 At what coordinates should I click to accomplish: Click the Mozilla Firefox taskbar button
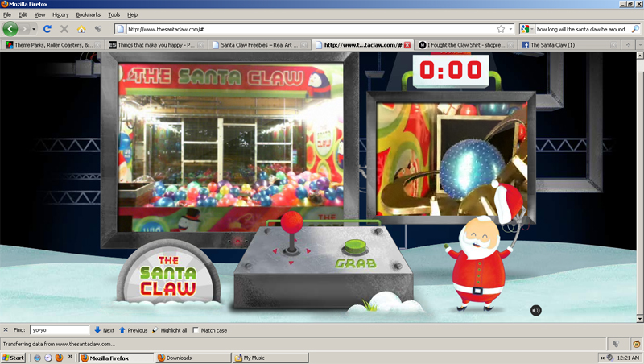tap(116, 358)
